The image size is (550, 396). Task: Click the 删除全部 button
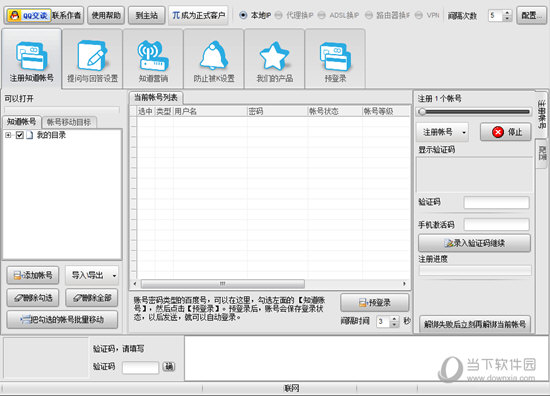pyautogui.click(x=92, y=298)
